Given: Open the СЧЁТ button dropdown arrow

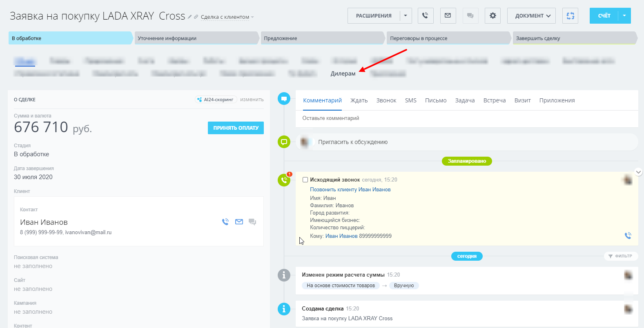Looking at the screenshot, I should (624, 16).
